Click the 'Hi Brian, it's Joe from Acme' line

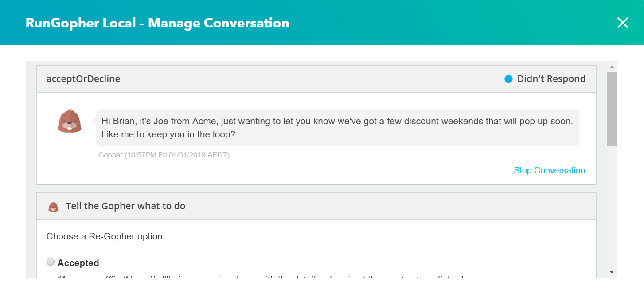pos(337,121)
